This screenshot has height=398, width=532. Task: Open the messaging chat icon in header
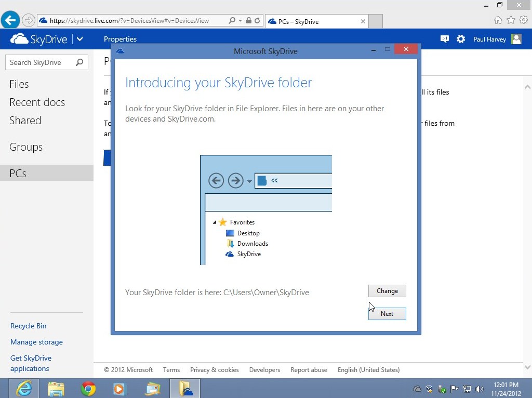444,39
